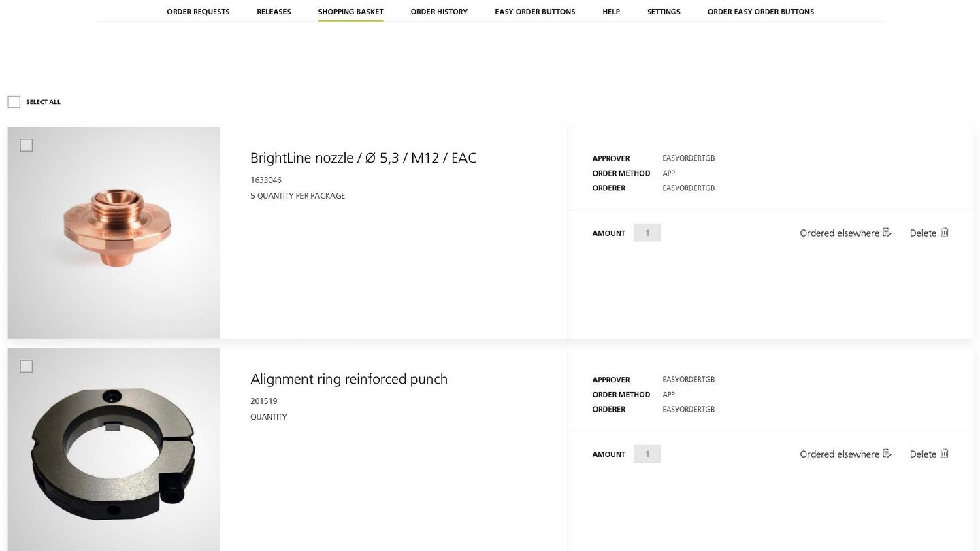Check the BrightLine nozzle item checkbox
This screenshot has width=980, height=551.
tap(26, 145)
